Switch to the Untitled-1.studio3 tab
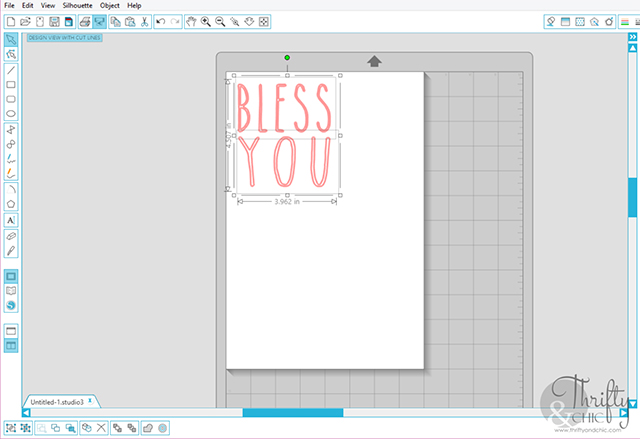 pyautogui.click(x=57, y=402)
